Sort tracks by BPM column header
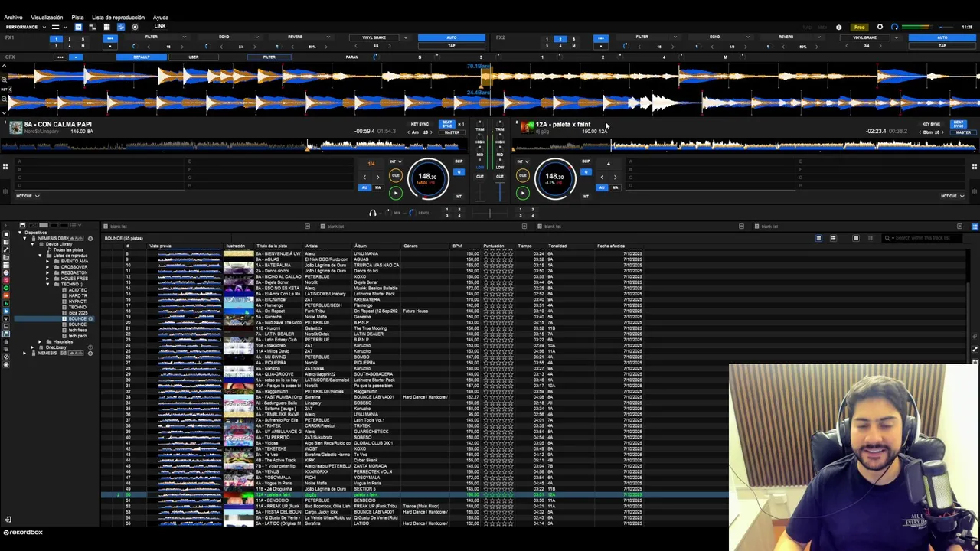 (457, 246)
